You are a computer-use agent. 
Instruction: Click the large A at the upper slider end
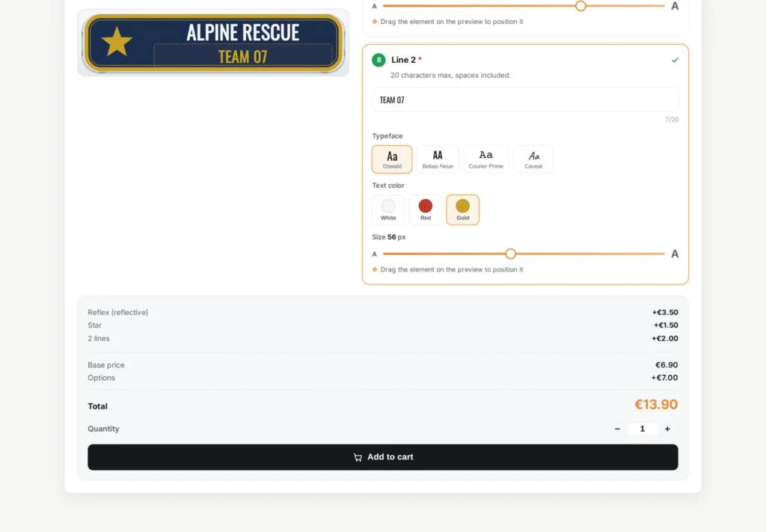tap(675, 6)
